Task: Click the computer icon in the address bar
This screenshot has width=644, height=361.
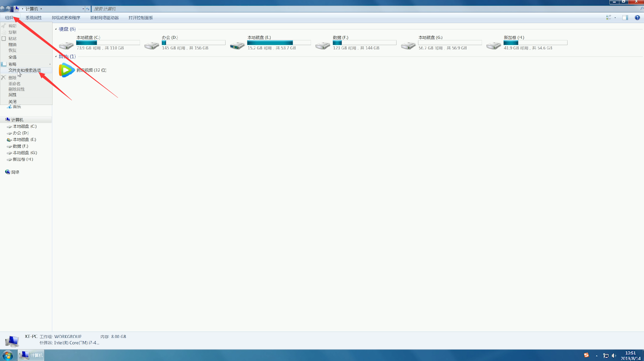Action: pyautogui.click(x=17, y=8)
